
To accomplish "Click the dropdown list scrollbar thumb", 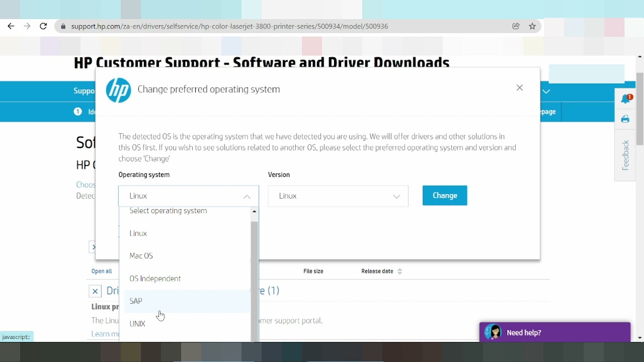I will click(x=255, y=282).
